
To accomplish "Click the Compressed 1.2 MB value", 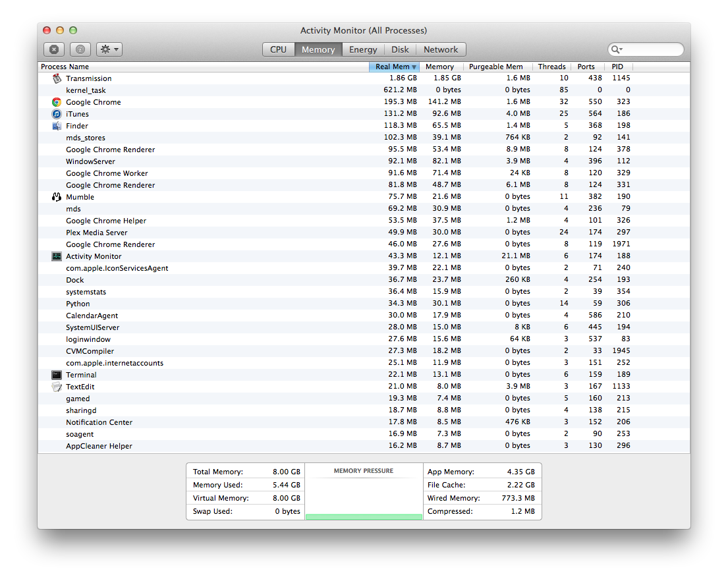I will pyautogui.click(x=523, y=511).
